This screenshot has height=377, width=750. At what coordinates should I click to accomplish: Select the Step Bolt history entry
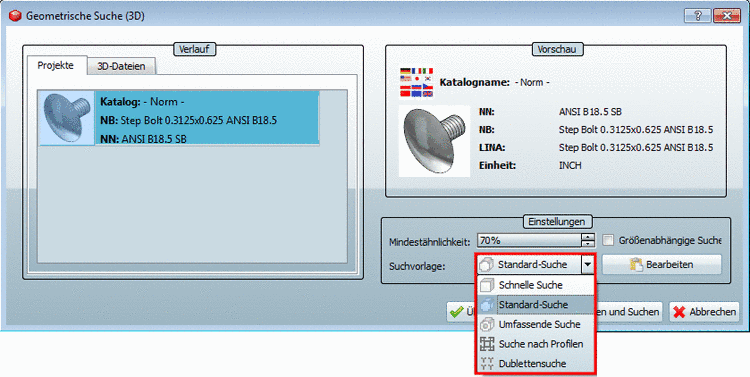click(x=178, y=118)
